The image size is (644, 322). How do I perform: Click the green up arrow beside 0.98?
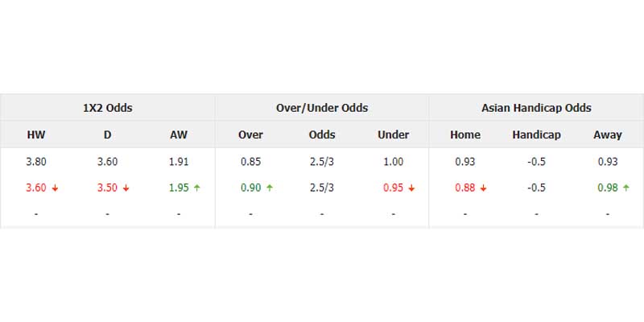coord(626,188)
